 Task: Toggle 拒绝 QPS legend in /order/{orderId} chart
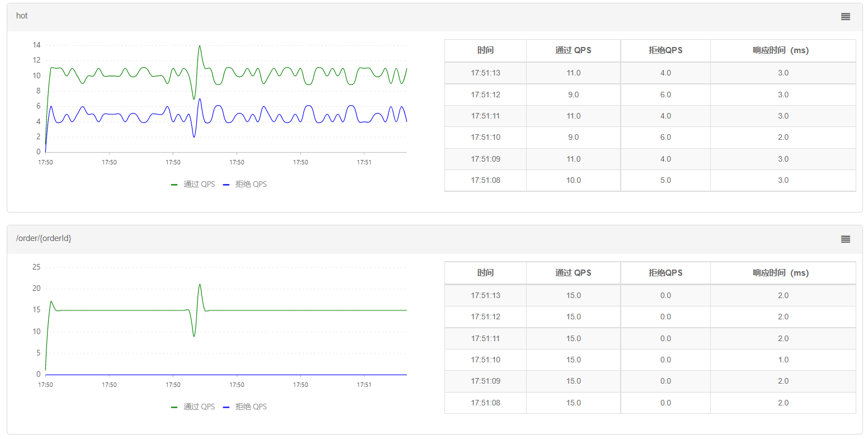tap(251, 407)
